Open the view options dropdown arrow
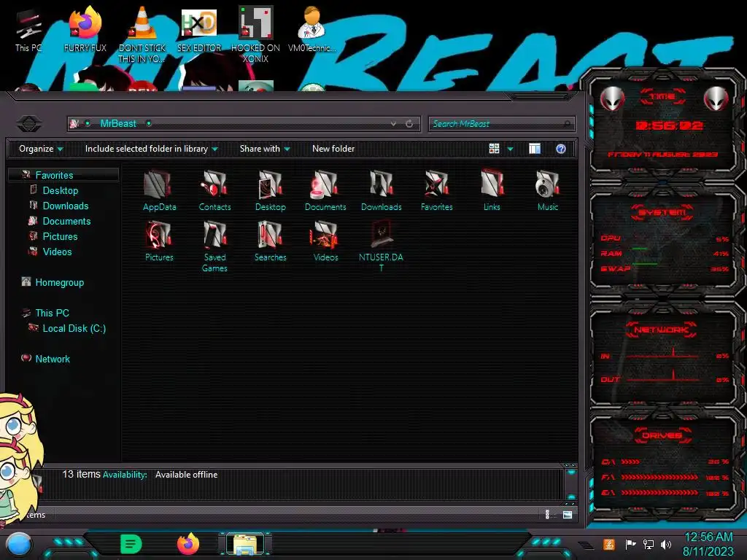Screen dimensions: 747x560 pyautogui.click(x=510, y=149)
